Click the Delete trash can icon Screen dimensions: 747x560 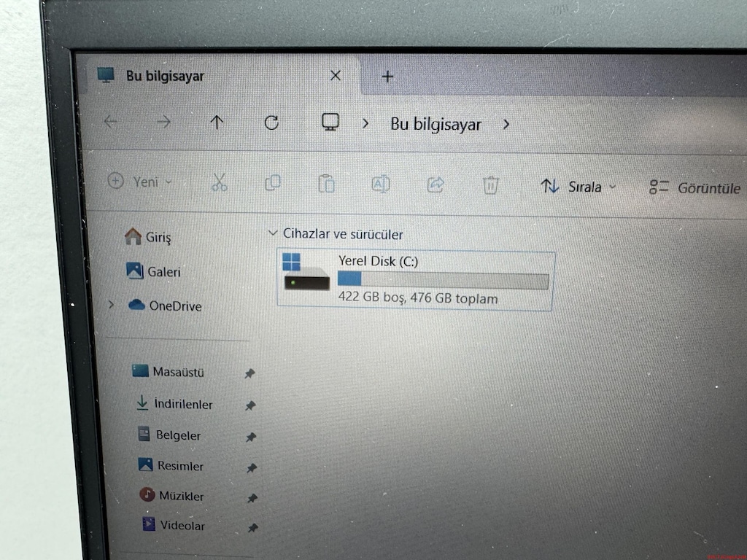[x=491, y=185]
